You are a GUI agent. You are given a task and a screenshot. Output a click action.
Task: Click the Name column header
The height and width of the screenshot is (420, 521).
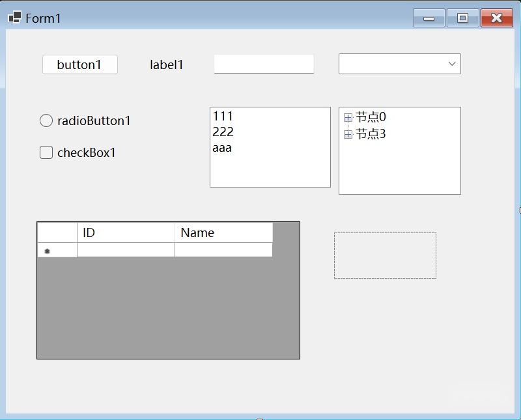click(x=223, y=232)
